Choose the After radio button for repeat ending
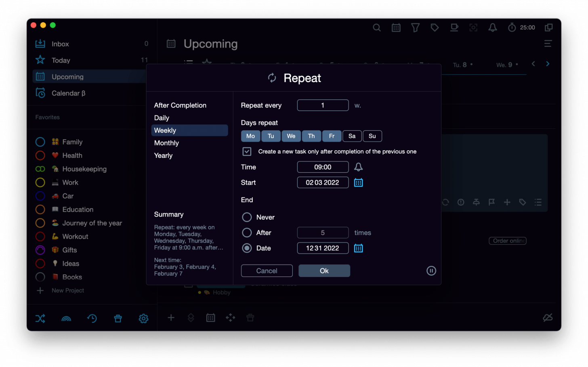The width and height of the screenshot is (588, 367). coord(247,233)
